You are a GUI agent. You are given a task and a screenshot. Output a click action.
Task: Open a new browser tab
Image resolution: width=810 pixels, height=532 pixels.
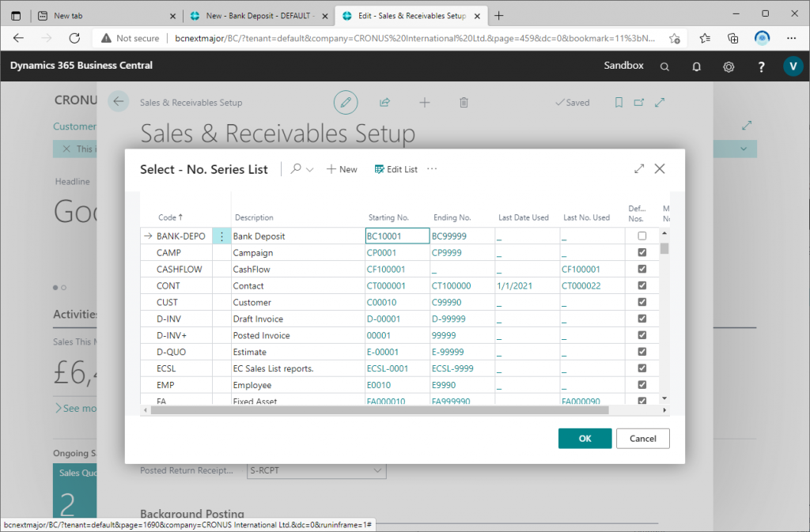tap(498, 16)
